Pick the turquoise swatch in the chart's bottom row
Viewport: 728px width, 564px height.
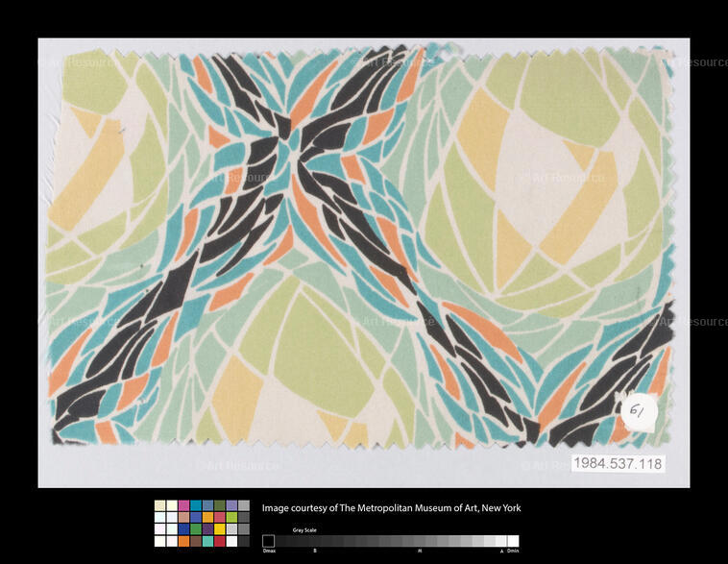coord(208,541)
